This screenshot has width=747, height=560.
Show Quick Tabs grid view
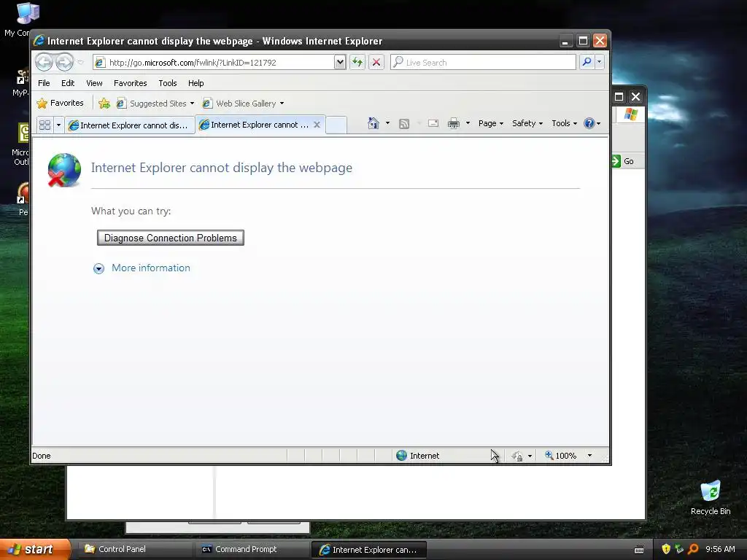(x=44, y=125)
